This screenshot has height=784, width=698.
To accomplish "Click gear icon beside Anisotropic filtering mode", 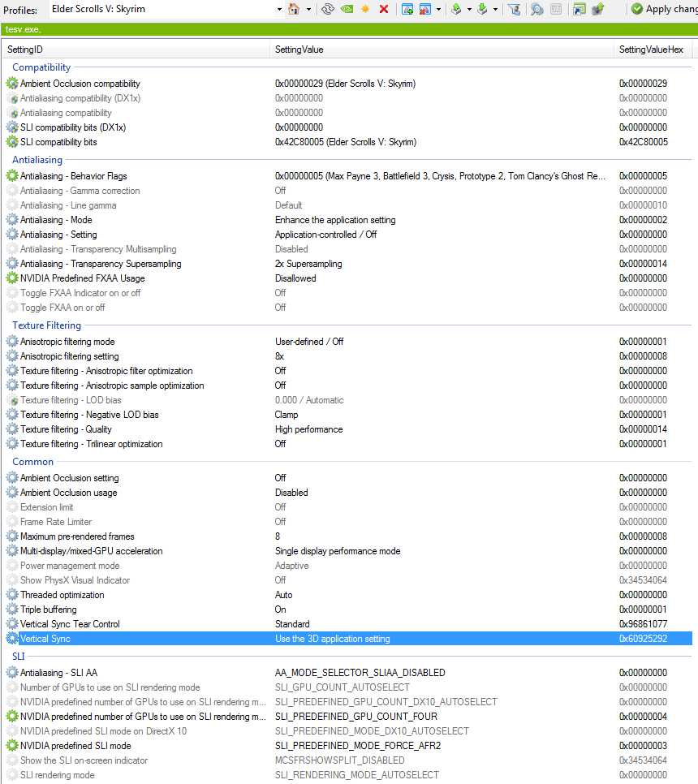I will click(12, 342).
